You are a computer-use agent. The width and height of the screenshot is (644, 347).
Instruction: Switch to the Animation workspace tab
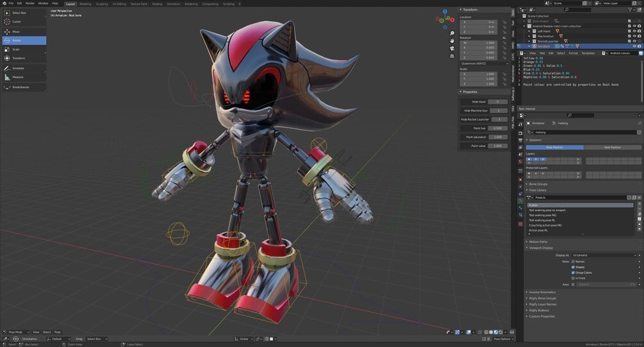click(x=173, y=4)
